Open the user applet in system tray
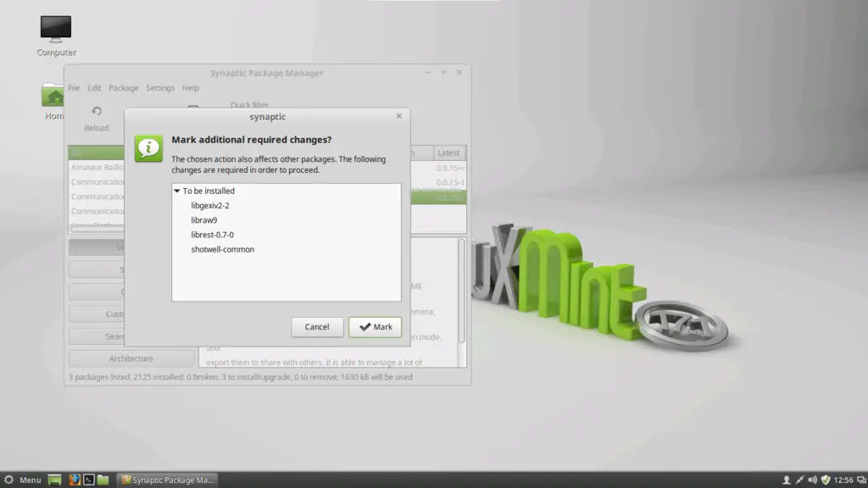Screen dimensions: 868x488 coord(786,480)
